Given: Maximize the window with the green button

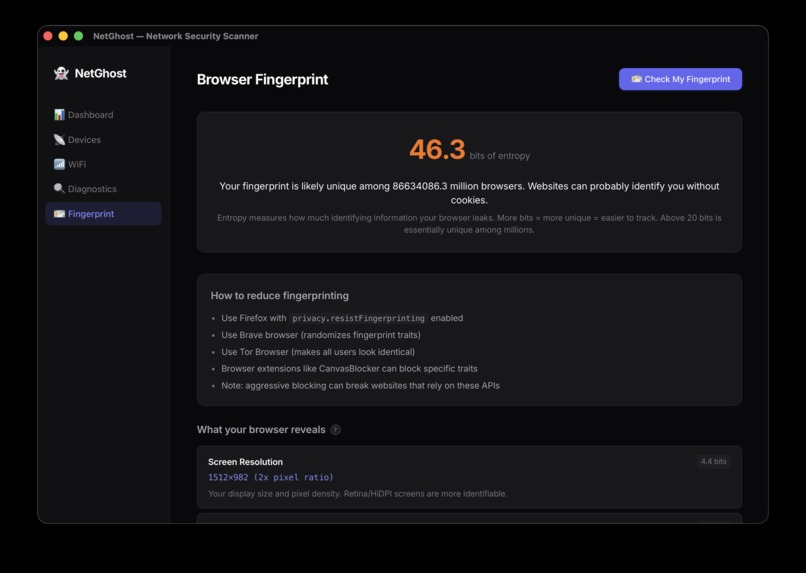Looking at the screenshot, I should tap(79, 36).
